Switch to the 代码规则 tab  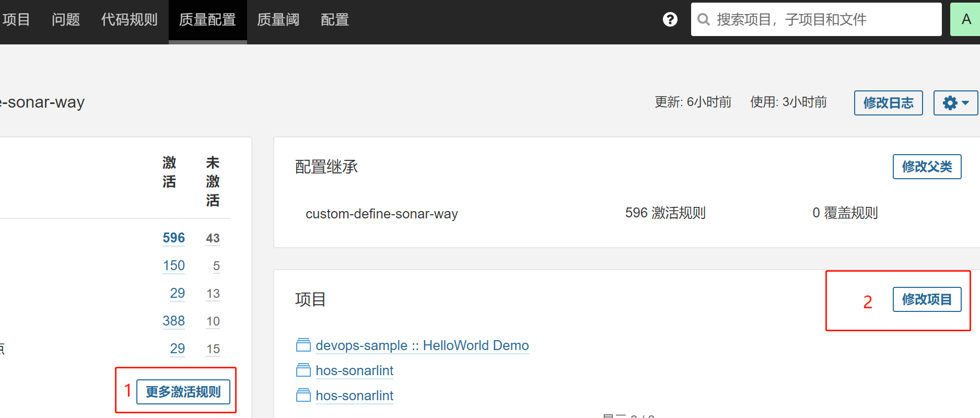tap(129, 20)
